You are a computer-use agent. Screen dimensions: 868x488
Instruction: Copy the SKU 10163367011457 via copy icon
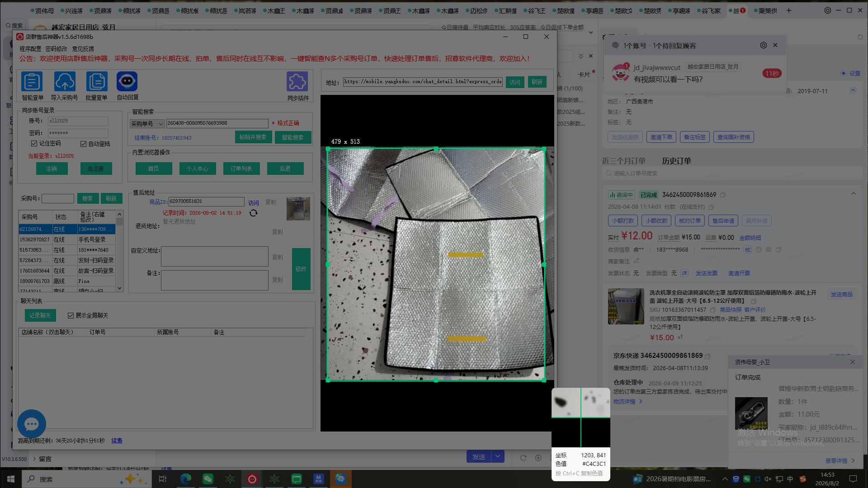(x=713, y=310)
